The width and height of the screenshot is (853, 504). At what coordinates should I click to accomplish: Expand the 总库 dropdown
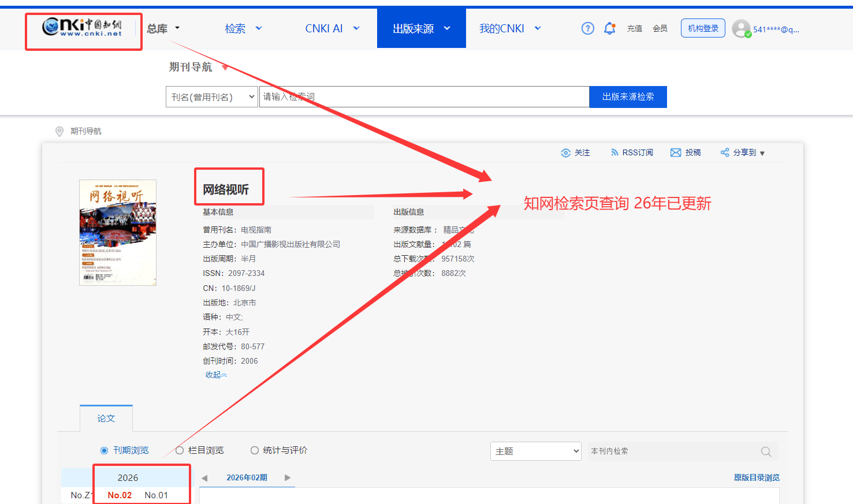163,28
